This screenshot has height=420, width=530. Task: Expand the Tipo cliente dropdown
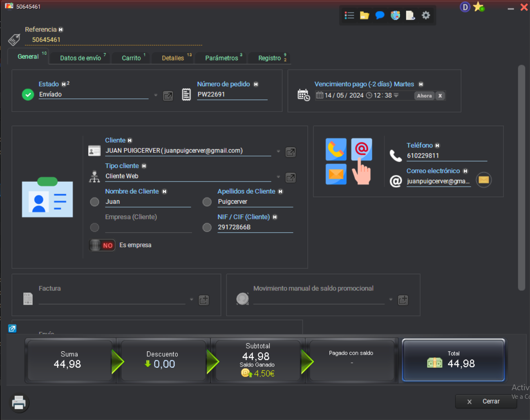pos(278,177)
